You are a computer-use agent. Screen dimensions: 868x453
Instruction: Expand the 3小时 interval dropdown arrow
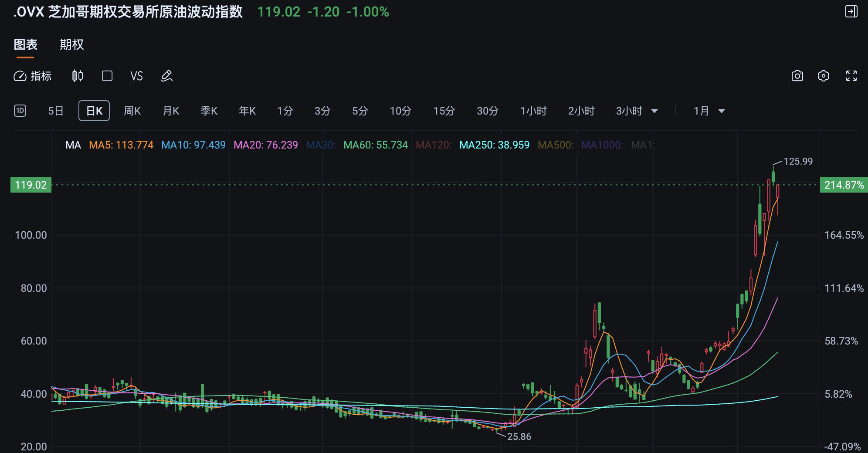[x=654, y=111]
